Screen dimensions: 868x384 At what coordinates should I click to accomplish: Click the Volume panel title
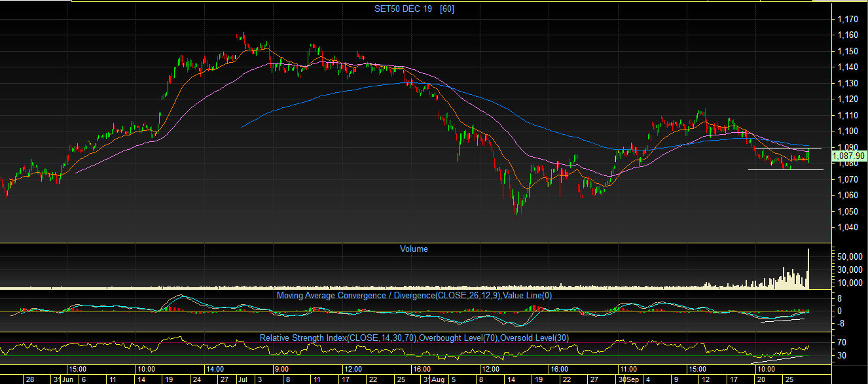414,249
